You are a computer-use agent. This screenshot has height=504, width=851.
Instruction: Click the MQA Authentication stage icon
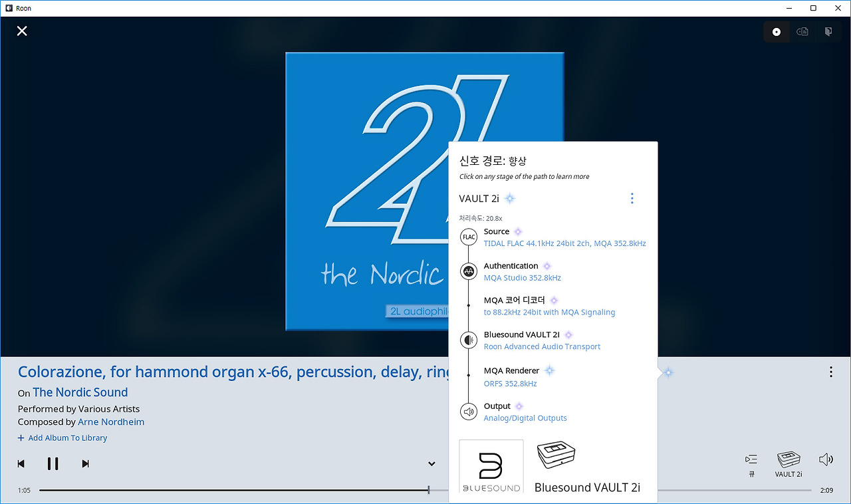(x=469, y=271)
